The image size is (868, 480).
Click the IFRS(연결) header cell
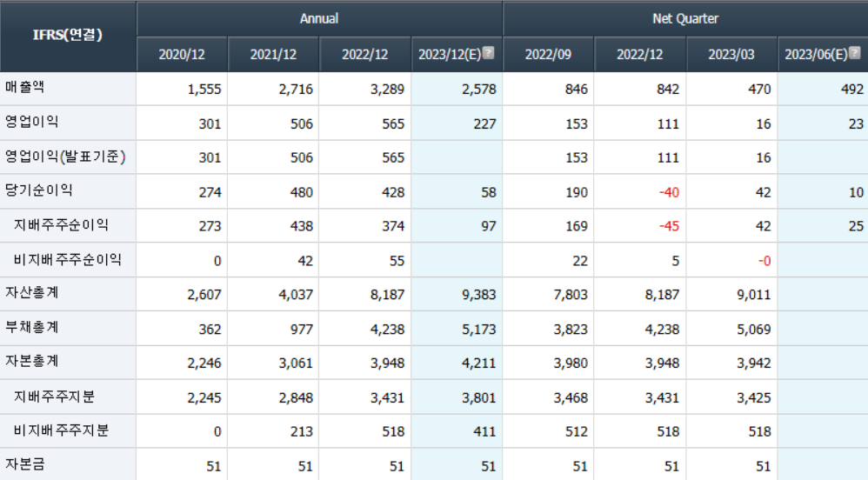68,36
